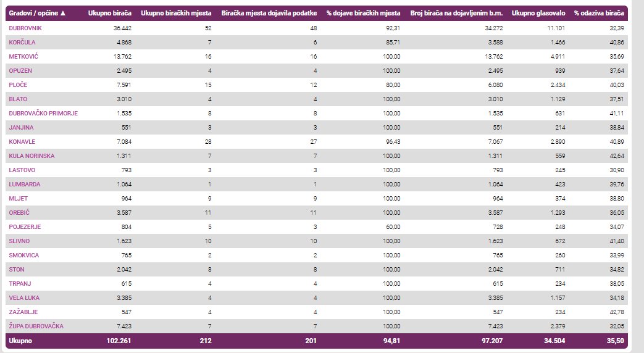Viewport: 644px width, 353px height.
Task: Sort table by Ukupno birača header
Action: tap(109, 13)
